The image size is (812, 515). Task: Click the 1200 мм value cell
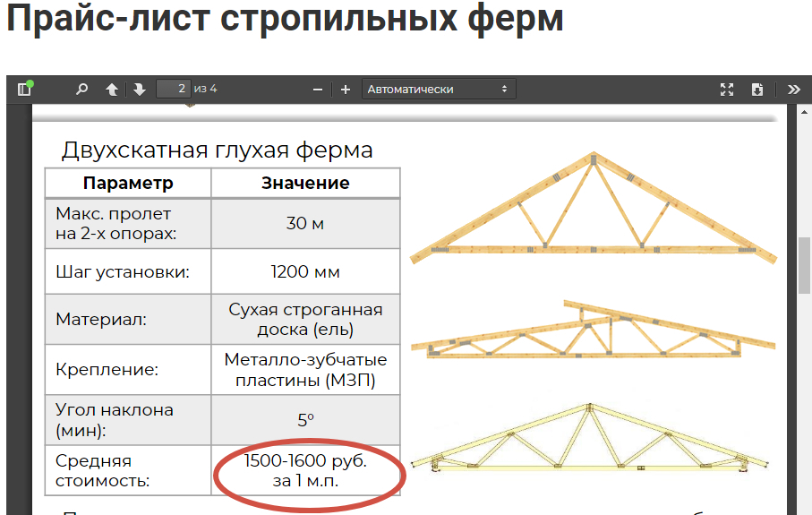click(305, 271)
